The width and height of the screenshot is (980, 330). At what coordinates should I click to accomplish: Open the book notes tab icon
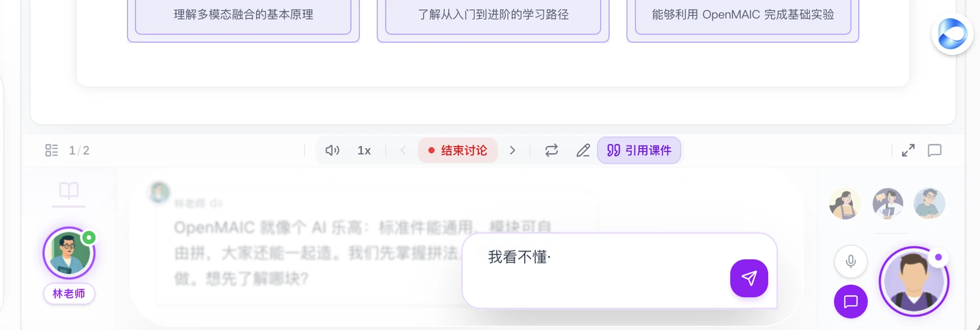pos(69,191)
